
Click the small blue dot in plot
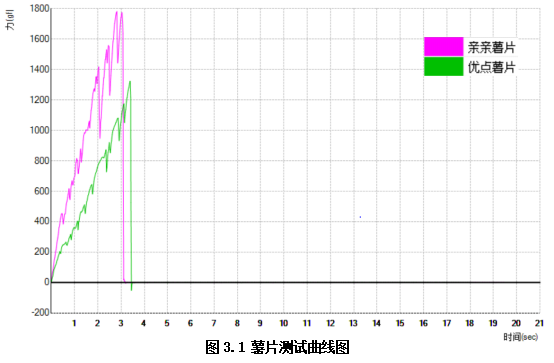360,217
